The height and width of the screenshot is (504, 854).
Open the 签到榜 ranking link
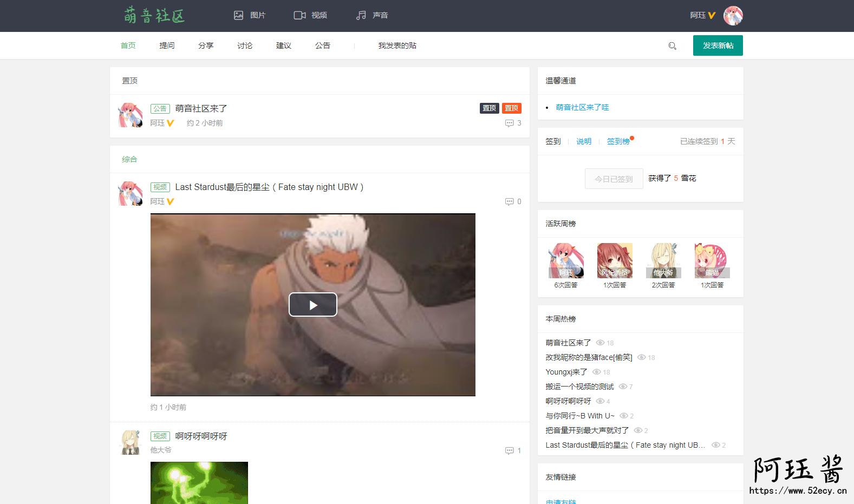(618, 141)
